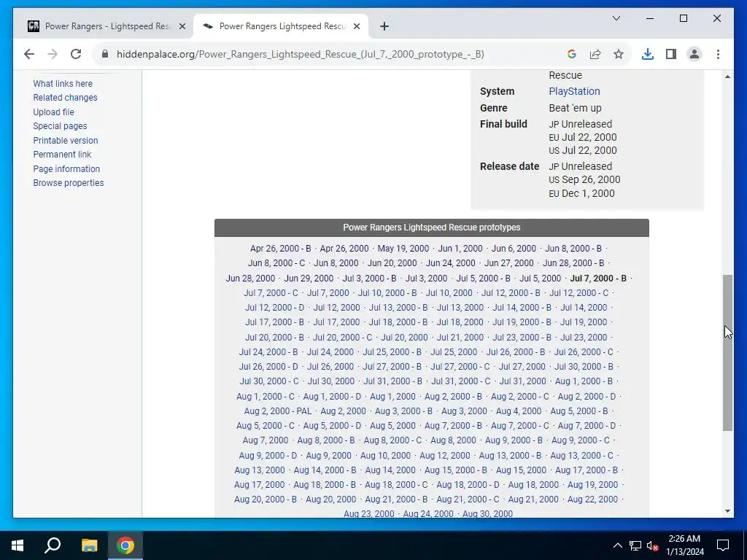Toggle the Chrome side panel

coord(671,54)
